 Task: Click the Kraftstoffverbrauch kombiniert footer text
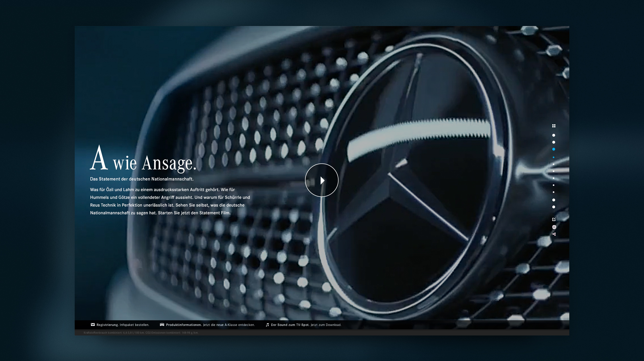[141, 333]
